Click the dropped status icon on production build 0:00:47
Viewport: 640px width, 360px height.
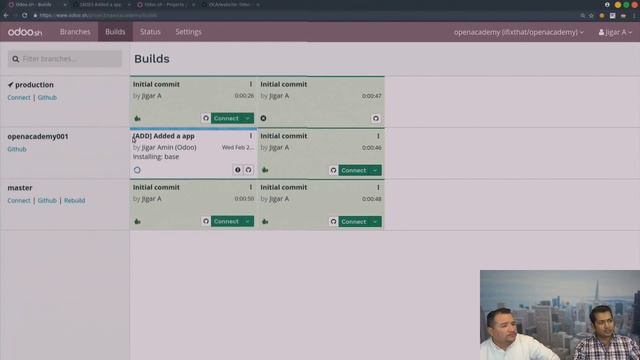(x=263, y=118)
